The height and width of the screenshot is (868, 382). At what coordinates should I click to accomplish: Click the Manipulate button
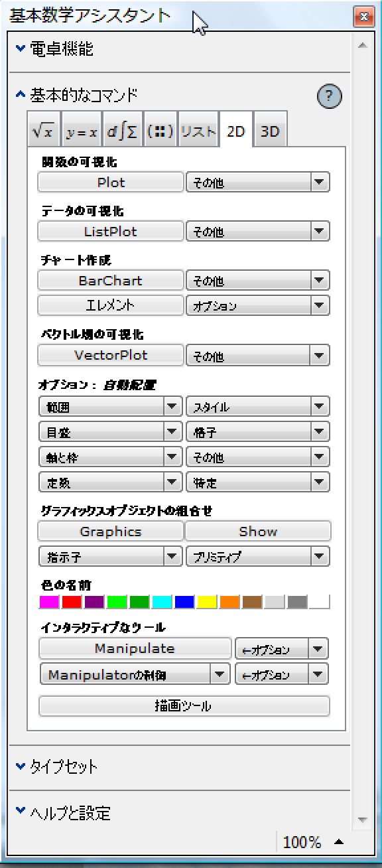135,648
